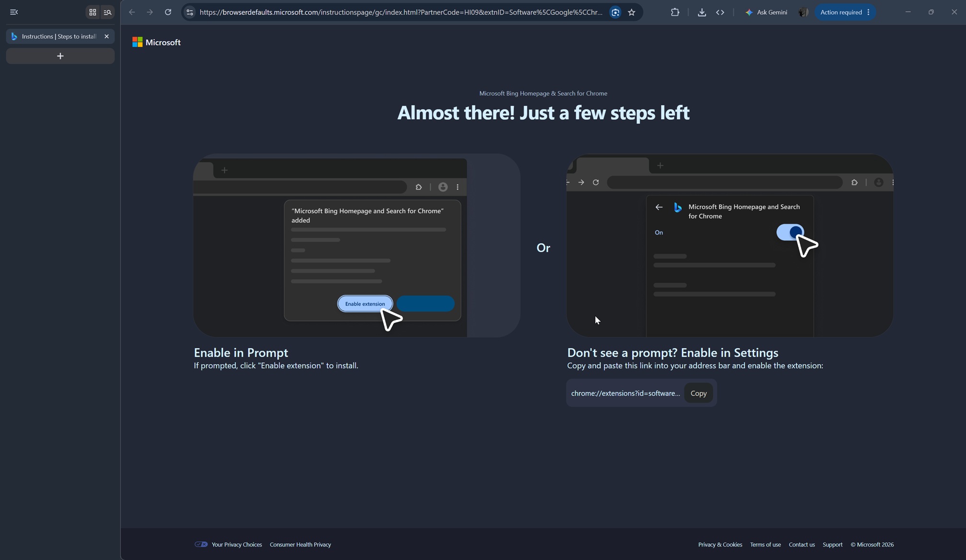
Task: View site information icon in address bar
Action: (x=190, y=12)
